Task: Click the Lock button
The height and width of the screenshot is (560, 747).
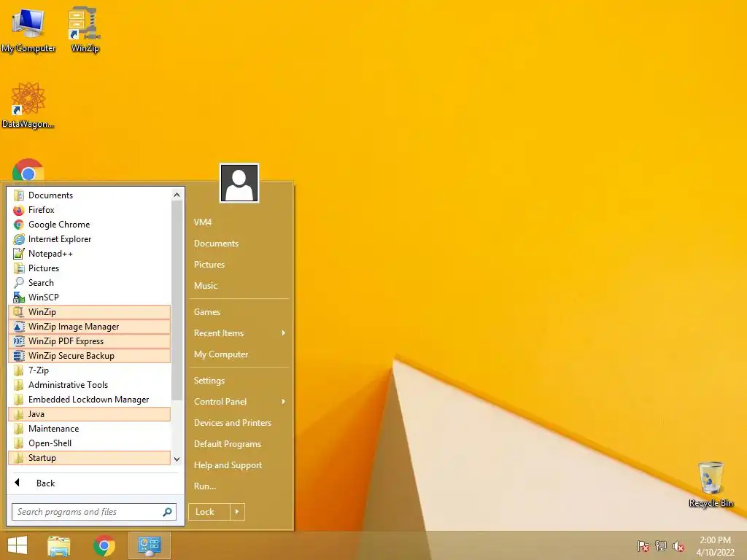Action: [x=209, y=512]
